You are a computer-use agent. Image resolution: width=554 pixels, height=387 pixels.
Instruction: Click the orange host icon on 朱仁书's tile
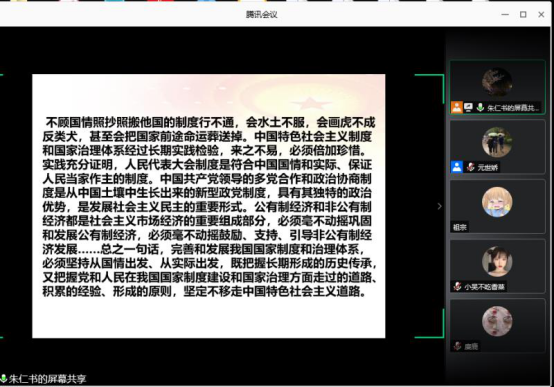click(456, 107)
